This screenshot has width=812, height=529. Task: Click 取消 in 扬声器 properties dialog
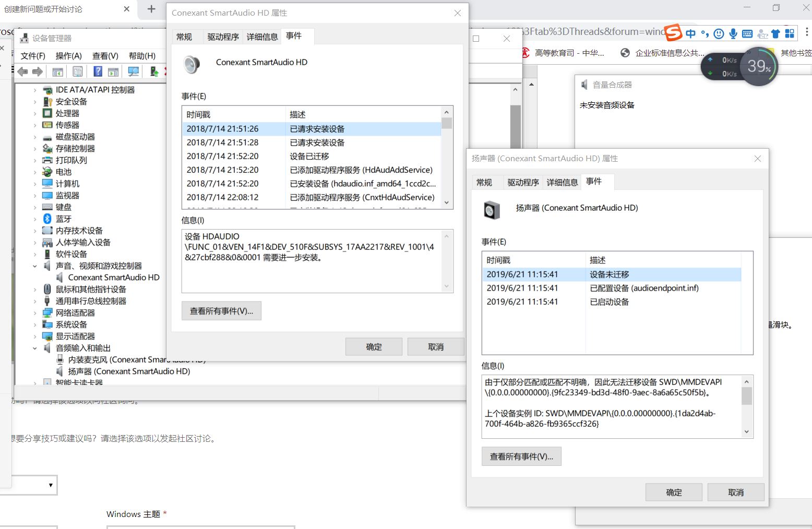point(736,492)
